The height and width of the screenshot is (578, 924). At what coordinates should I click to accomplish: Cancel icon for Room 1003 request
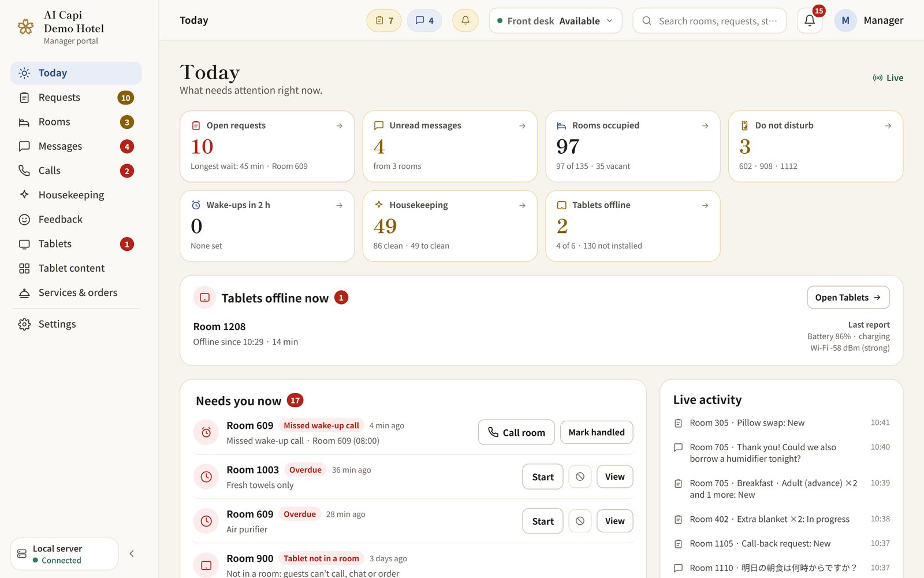[x=580, y=477]
